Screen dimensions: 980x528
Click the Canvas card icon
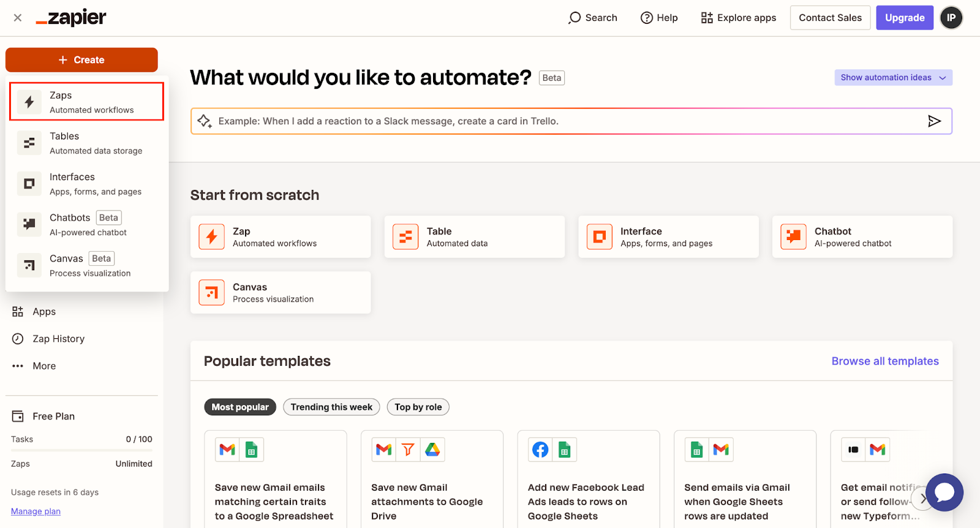tap(212, 293)
